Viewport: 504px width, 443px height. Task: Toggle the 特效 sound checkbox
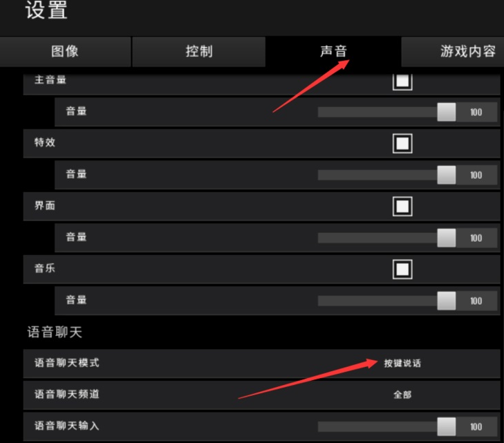(402, 143)
